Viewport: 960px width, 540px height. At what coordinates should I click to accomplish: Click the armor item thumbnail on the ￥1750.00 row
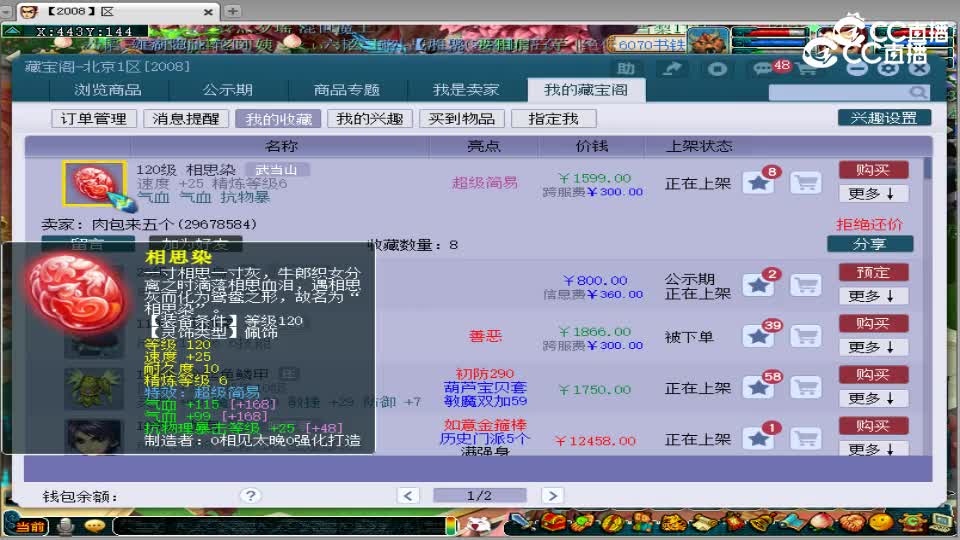tap(94, 388)
